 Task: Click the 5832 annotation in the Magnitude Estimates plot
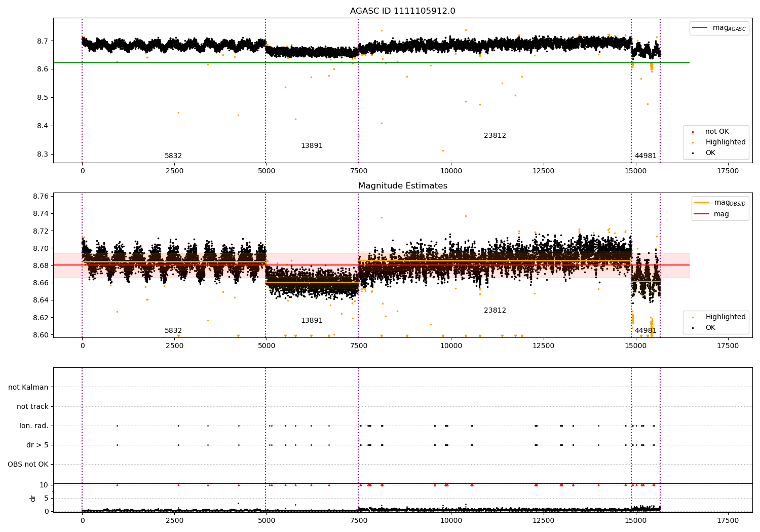click(173, 331)
